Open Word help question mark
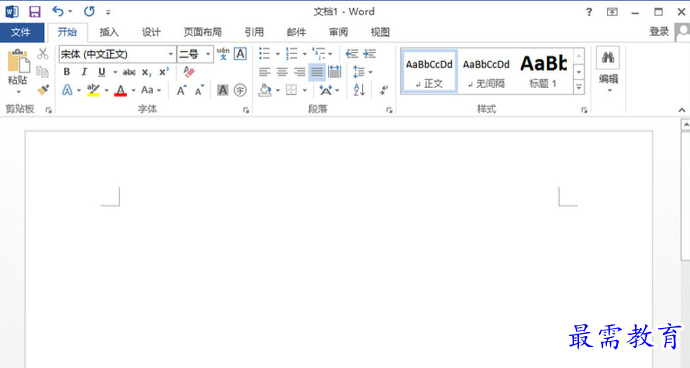The height and width of the screenshot is (368, 690). 589,12
